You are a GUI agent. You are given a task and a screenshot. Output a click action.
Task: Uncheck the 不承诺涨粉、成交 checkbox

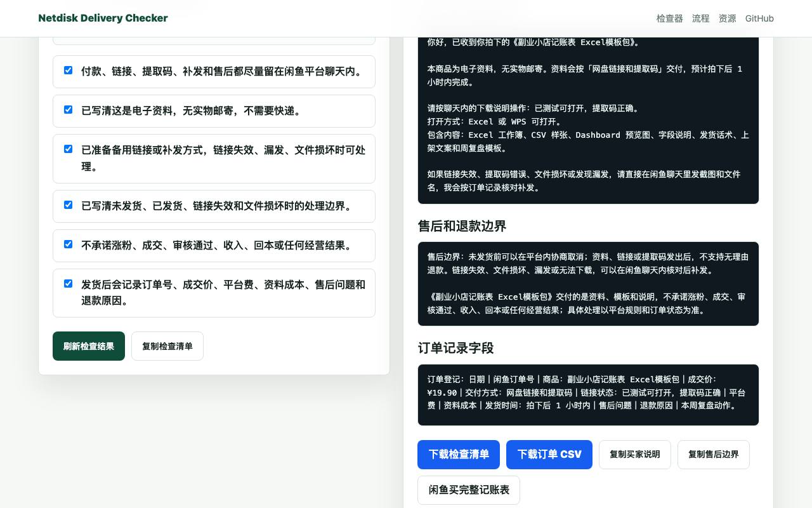[68, 244]
